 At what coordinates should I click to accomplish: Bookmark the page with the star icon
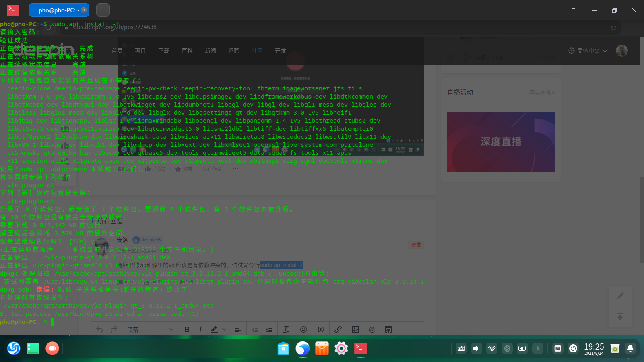point(613,27)
